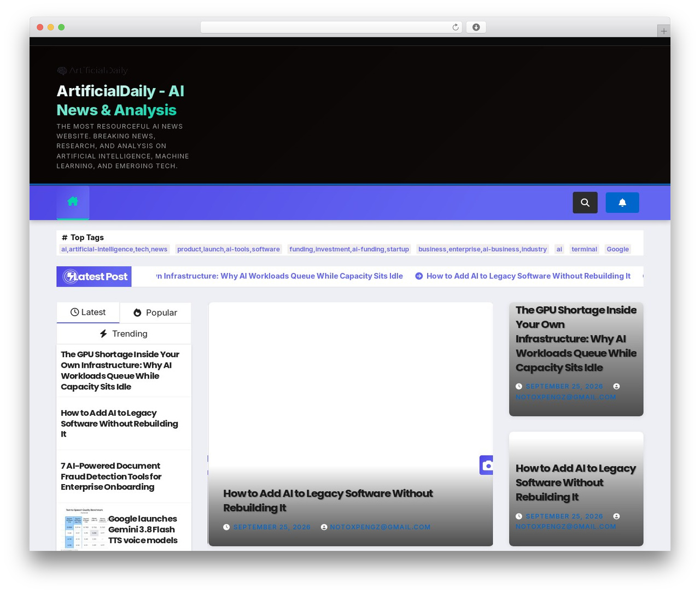Screen dimensions: 700x593
Task: Switch to the Latest tab
Action: point(88,312)
